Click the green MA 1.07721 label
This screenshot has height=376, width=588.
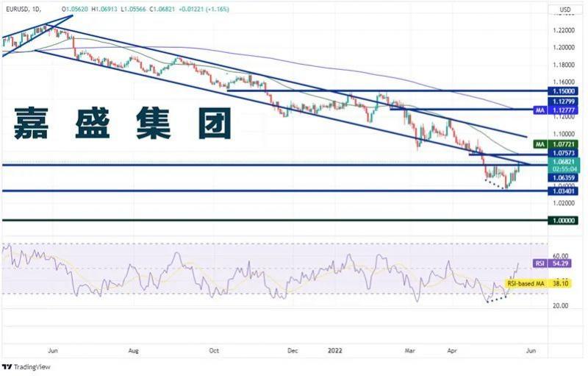click(556, 144)
